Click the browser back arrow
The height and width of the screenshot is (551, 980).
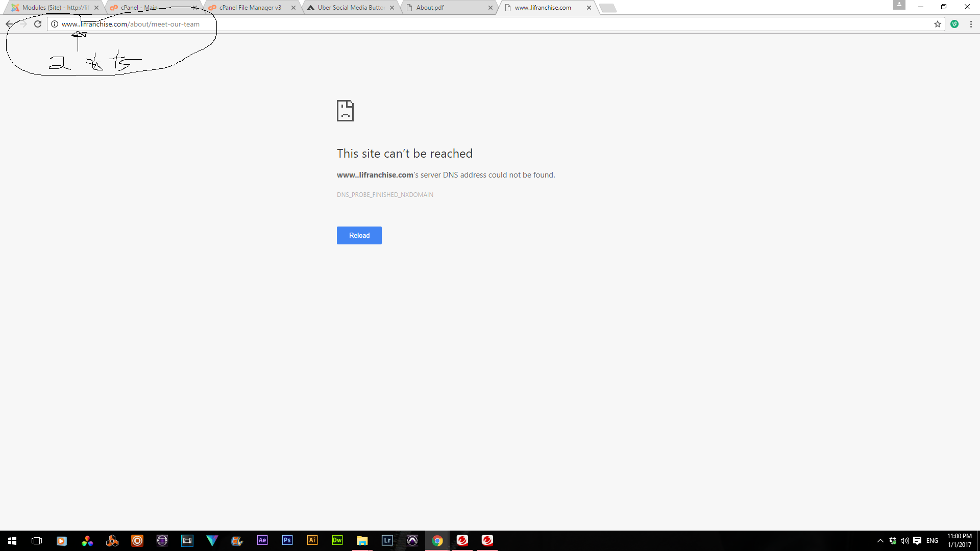[x=9, y=24]
